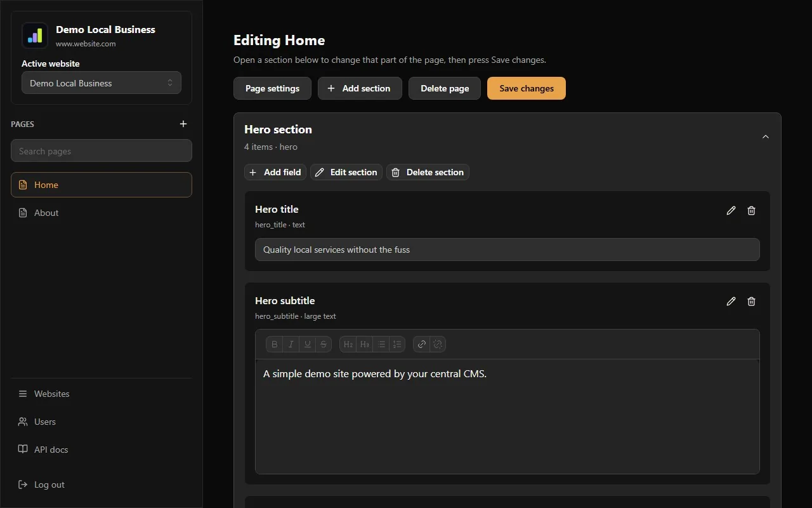Apply strikethrough in the subtitle editor
The width and height of the screenshot is (812, 508).
(324, 344)
